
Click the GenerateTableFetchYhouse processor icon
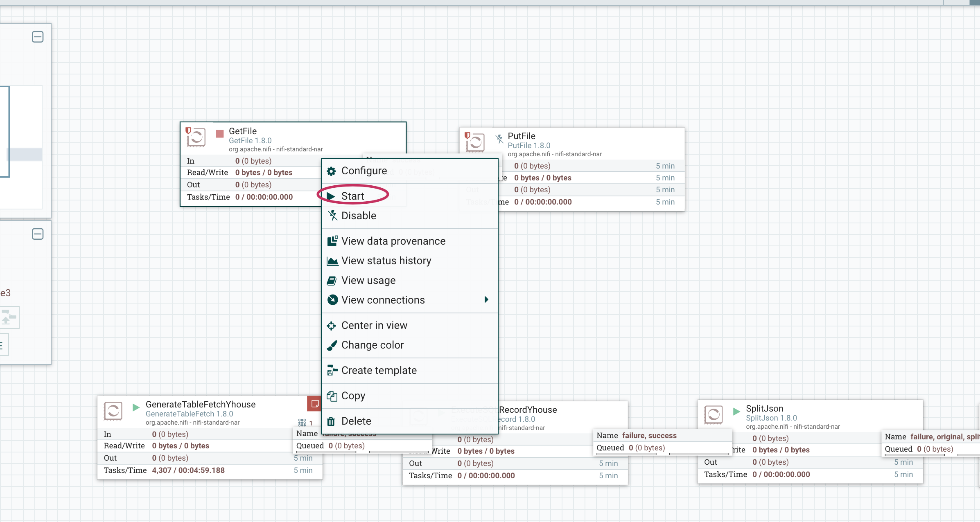tap(113, 411)
